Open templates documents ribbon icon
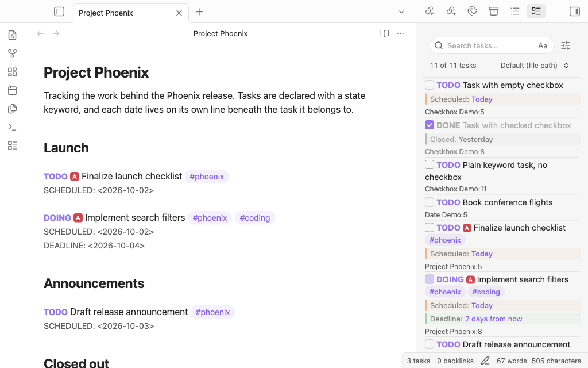 (x=13, y=109)
